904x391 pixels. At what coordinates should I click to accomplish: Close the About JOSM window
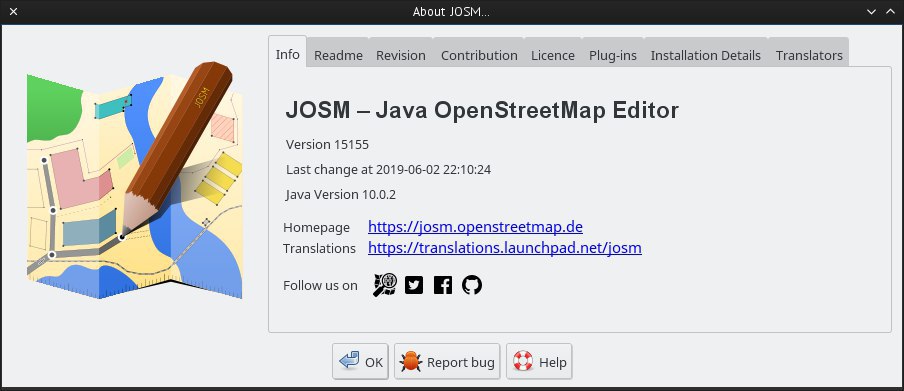click(x=14, y=12)
